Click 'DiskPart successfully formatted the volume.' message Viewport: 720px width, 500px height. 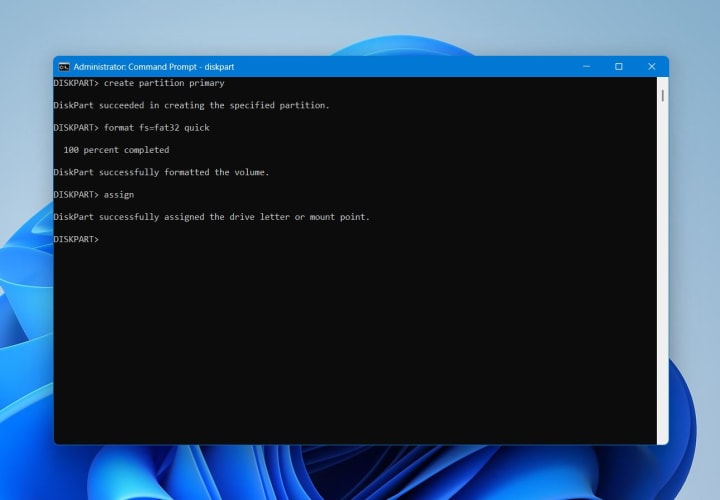[161, 172]
